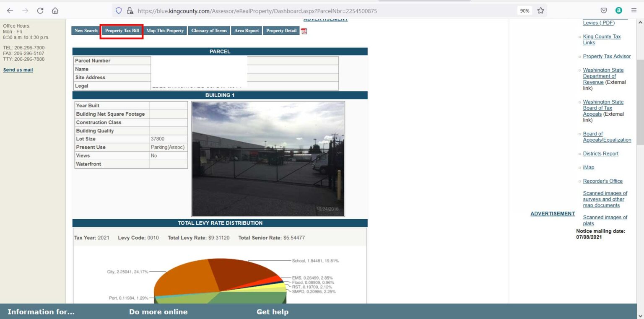This screenshot has height=319, width=644.
Task: Click the New Search button
Action: pyautogui.click(x=86, y=31)
